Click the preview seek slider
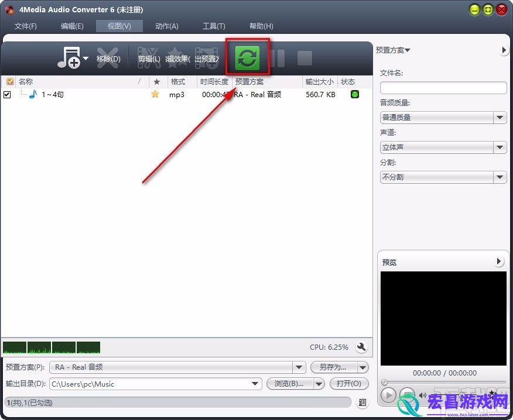The image size is (513, 420). pyautogui.click(x=443, y=382)
